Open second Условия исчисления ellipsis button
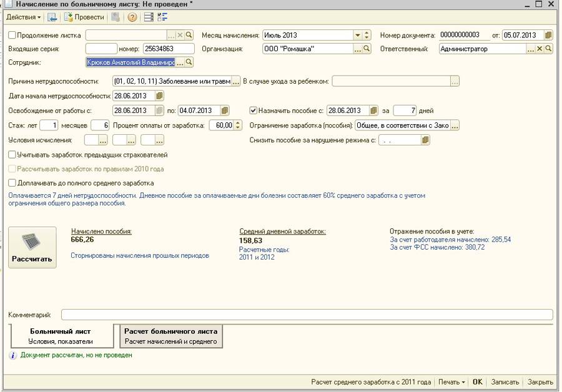The height and width of the screenshot is (392, 562). [x=131, y=140]
